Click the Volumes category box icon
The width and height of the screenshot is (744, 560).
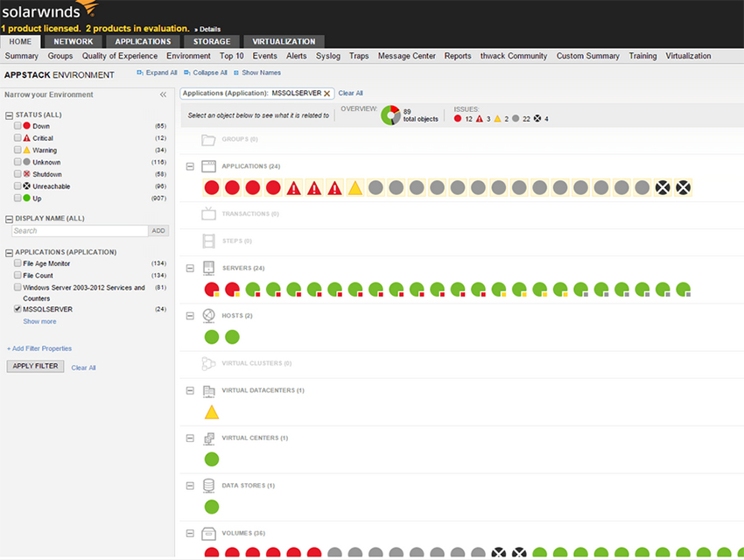[x=209, y=534]
